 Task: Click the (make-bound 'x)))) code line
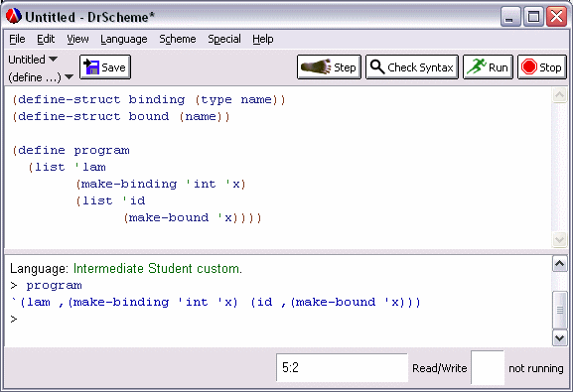tap(193, 217)
